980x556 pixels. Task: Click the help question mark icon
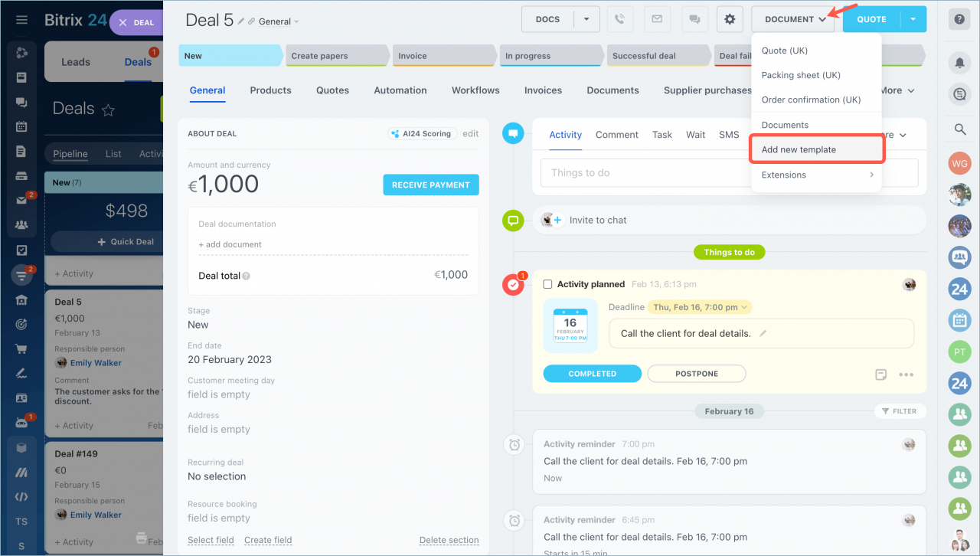(x=959, y=20)
